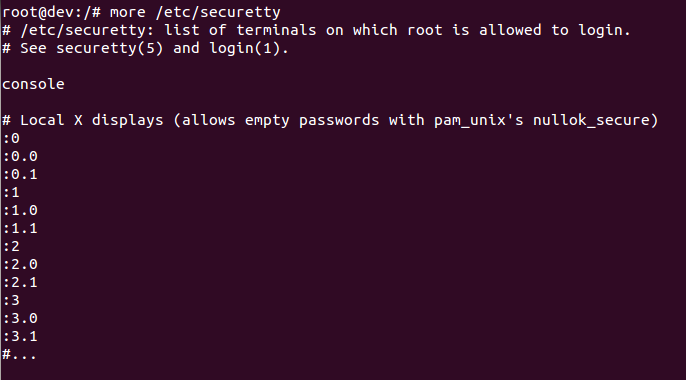The height and width of the screenshot is (380, 686).
Task: Click the command "more /etc/securetty" text
Action: tap(195, 12)
